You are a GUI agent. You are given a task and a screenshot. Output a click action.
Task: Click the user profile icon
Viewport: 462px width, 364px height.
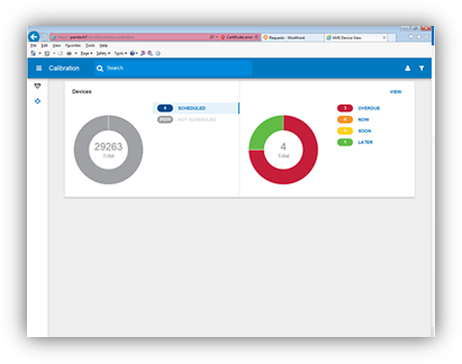pos(407,68)
